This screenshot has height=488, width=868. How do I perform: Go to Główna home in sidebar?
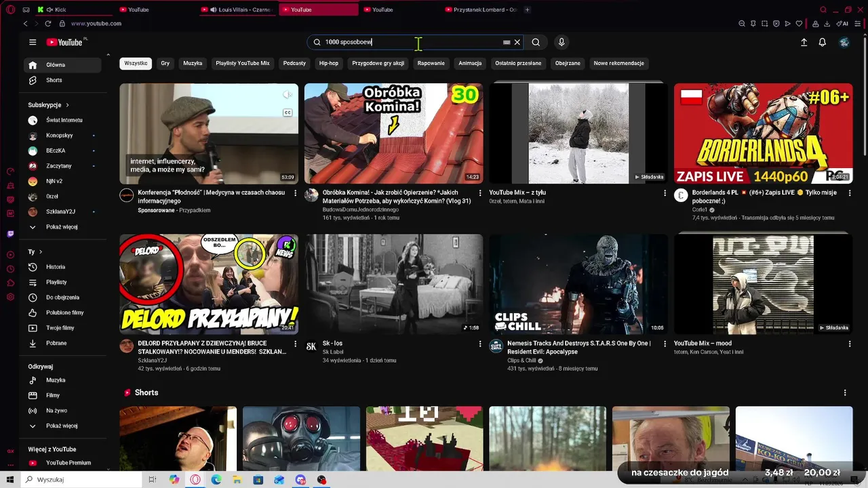[64, 65]
